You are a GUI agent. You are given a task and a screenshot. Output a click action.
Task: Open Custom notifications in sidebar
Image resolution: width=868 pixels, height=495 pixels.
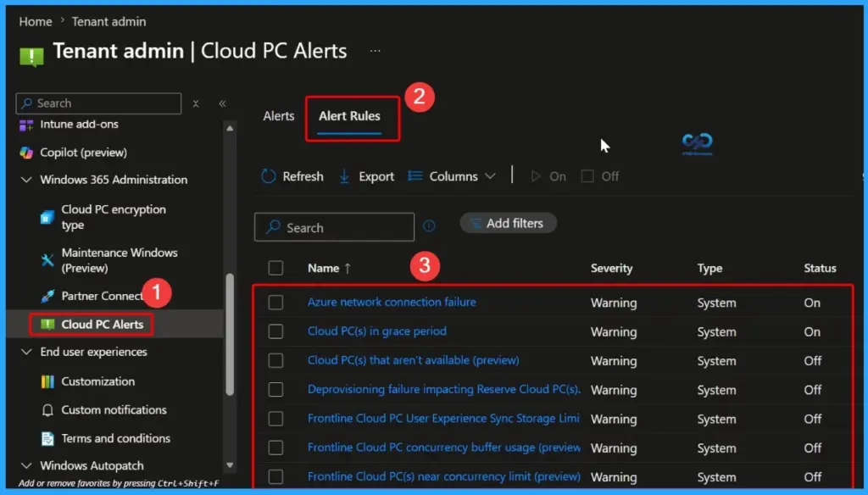point(114,410)
